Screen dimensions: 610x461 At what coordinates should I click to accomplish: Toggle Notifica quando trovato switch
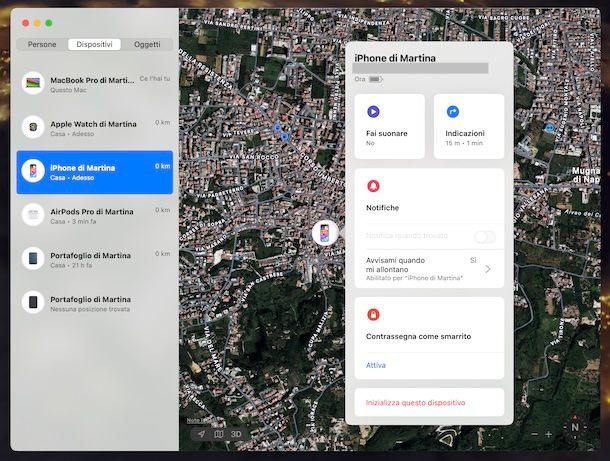pos(485,236)
